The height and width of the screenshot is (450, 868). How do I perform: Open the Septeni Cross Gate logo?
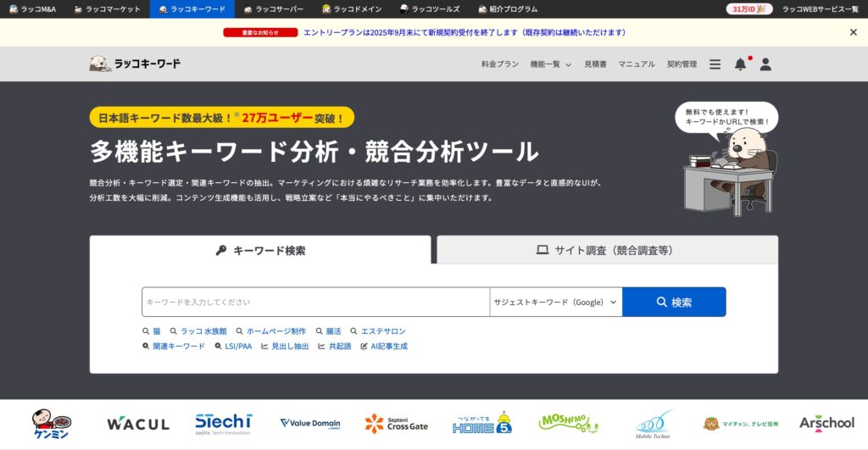tap(397, 424)
